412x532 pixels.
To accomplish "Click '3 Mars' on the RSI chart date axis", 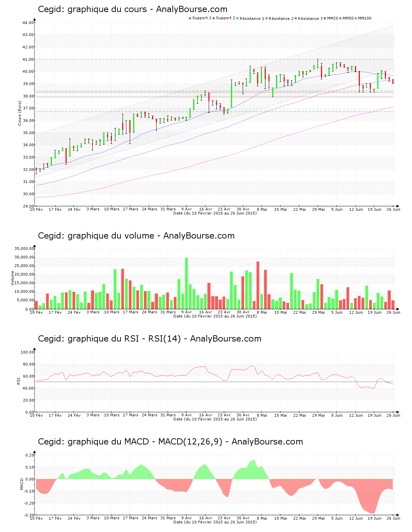I will tap(93, 415).
